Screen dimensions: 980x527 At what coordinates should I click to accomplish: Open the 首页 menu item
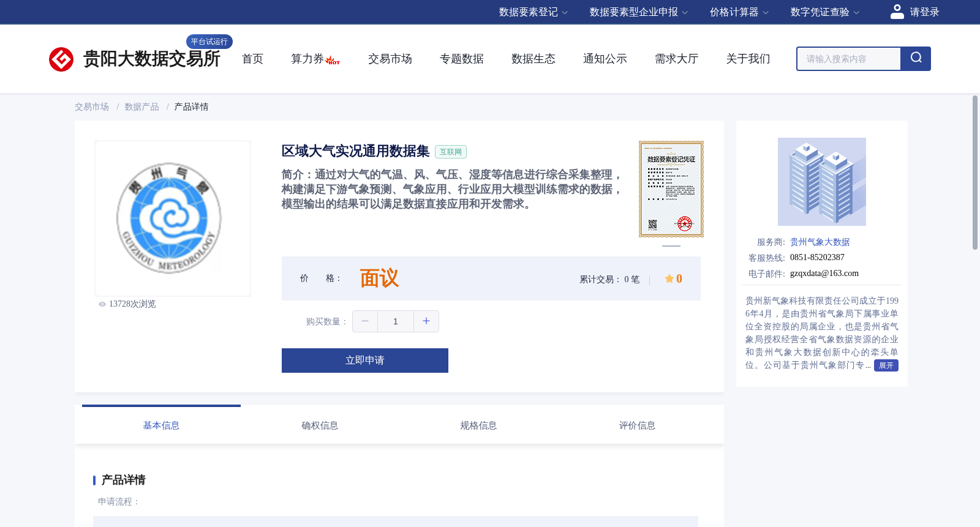252,59
